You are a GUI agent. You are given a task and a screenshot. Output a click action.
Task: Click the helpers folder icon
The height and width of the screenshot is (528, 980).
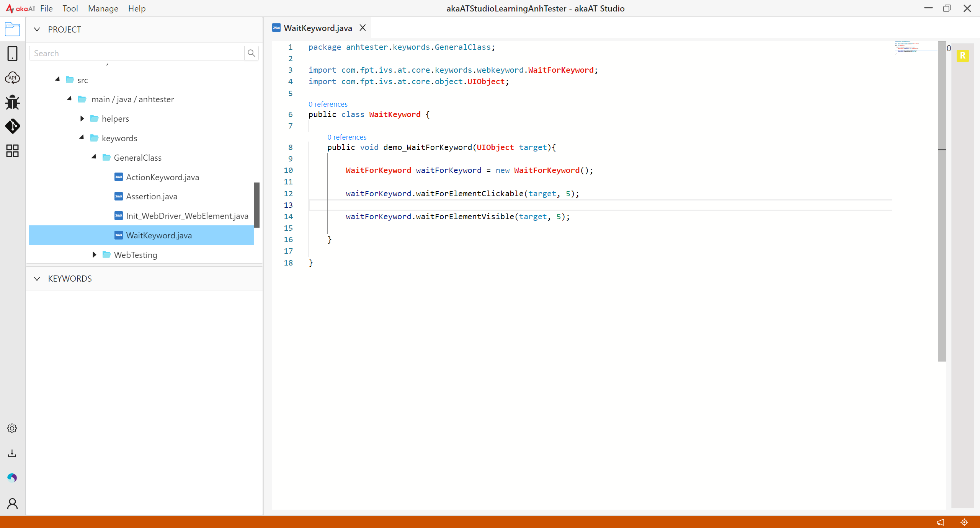pos(94,119)
